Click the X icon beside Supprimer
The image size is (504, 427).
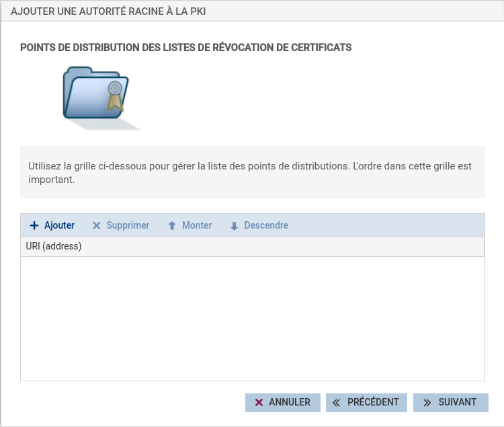[97, 226]
